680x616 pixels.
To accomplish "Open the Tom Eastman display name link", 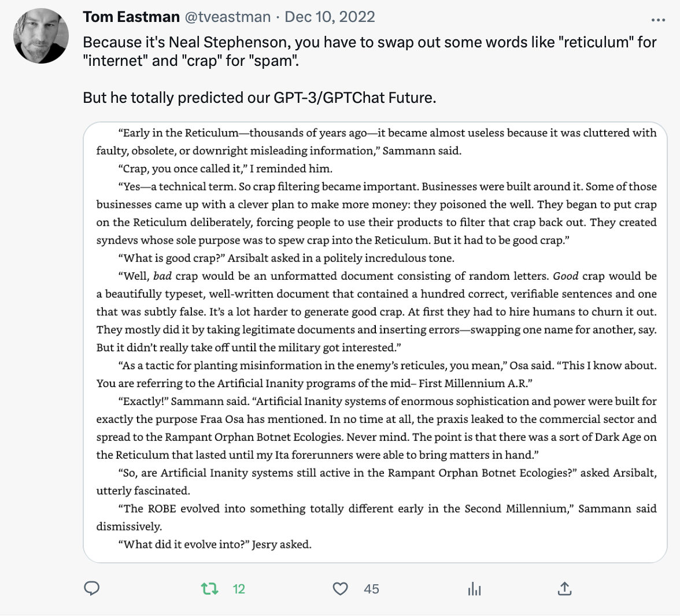I will [131, 17].
